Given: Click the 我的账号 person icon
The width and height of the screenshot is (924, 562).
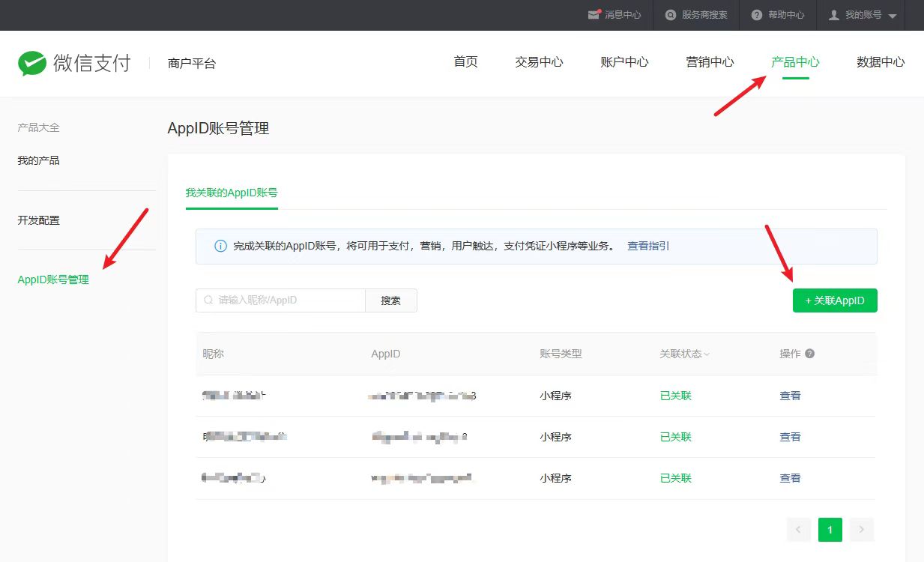Looking at the screenshot, I should (834, 15).
